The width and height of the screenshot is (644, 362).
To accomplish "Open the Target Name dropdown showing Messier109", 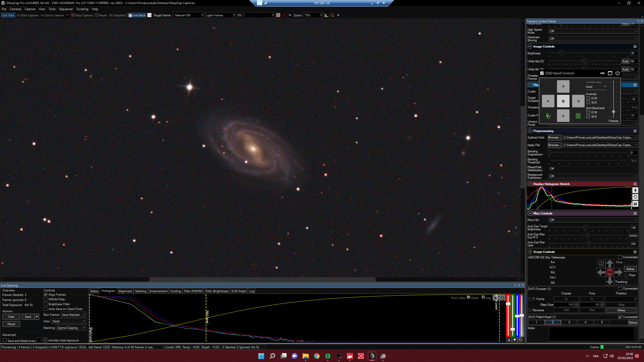I will coord(189,15).
